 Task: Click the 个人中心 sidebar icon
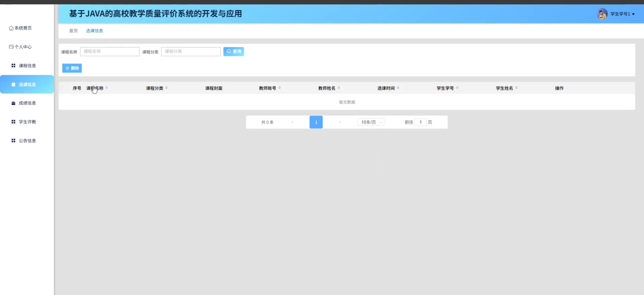point(11,47)
